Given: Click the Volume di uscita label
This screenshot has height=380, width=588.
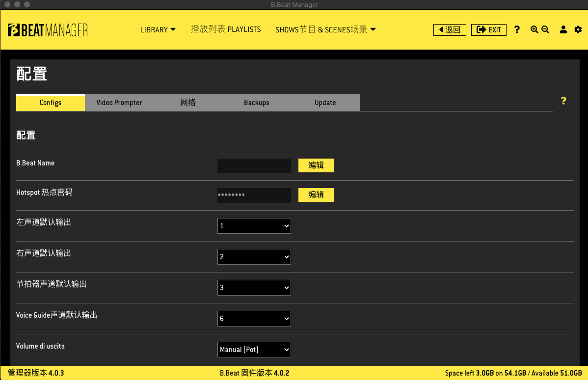Looking at the screenshot, I should pos(40,346).
